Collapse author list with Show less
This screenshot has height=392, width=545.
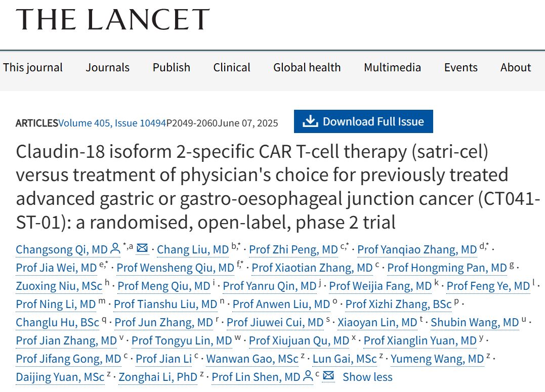click(x=367, y=377)
